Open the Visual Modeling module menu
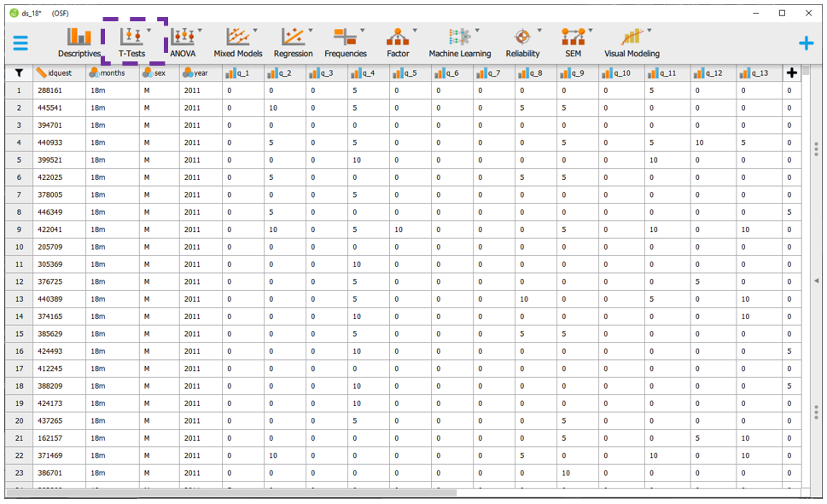 pyautogui.click(x=632, y=42)
